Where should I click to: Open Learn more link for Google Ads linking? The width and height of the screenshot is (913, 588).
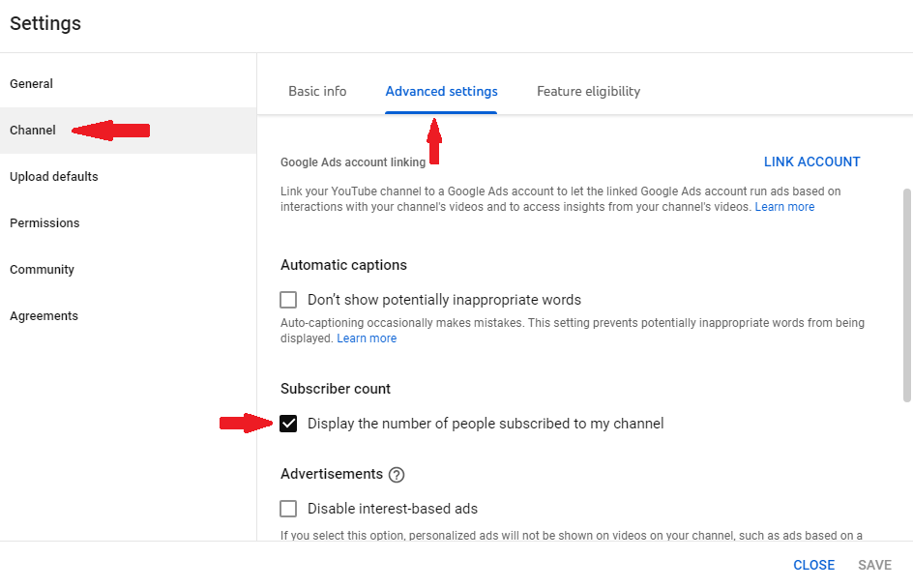point(784,207)
